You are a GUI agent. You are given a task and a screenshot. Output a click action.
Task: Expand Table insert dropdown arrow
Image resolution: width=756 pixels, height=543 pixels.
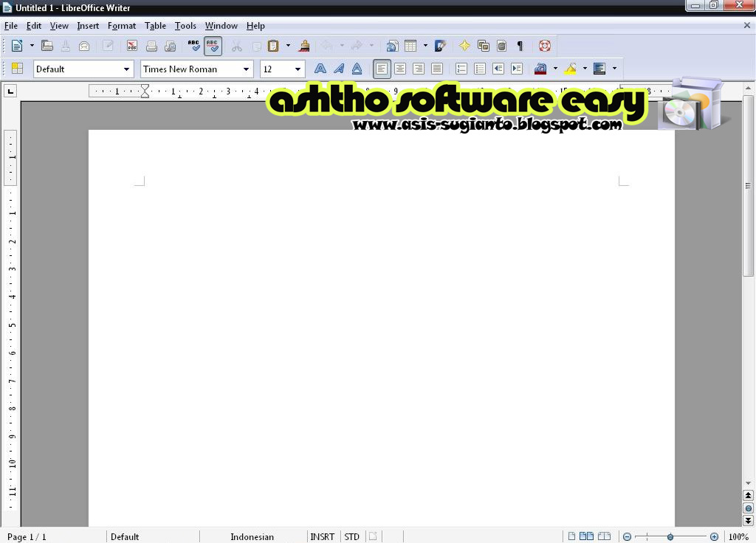coord(425,46)
